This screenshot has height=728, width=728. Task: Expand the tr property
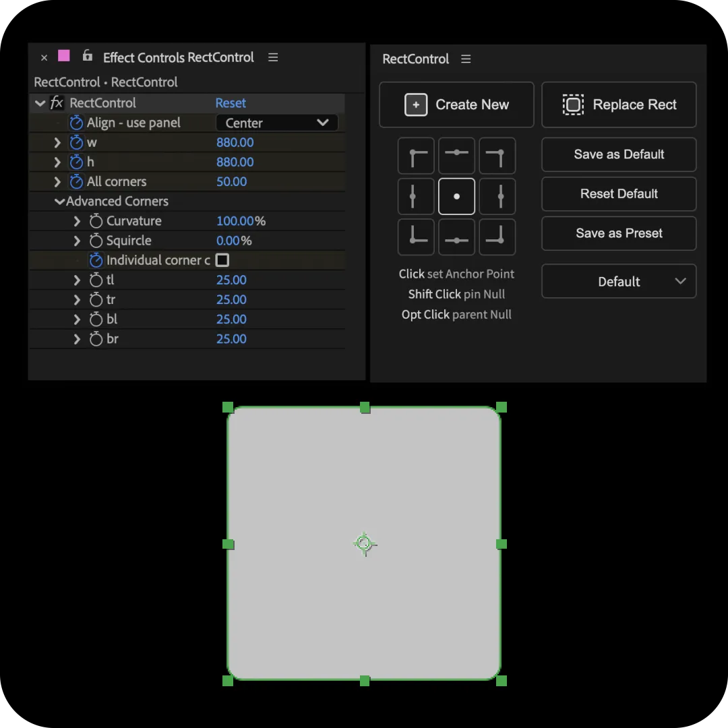coord(77,299)
